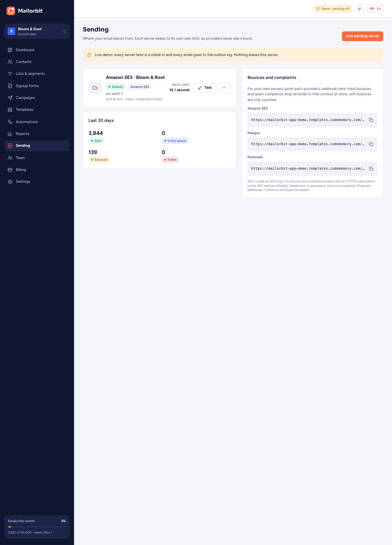Open Signup forms section
This screenshot has width=392, height=545.
click(x=37, y=86)
